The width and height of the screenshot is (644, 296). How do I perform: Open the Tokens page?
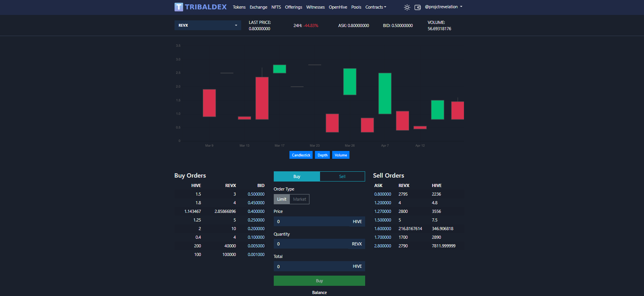(x=239, y=7)
